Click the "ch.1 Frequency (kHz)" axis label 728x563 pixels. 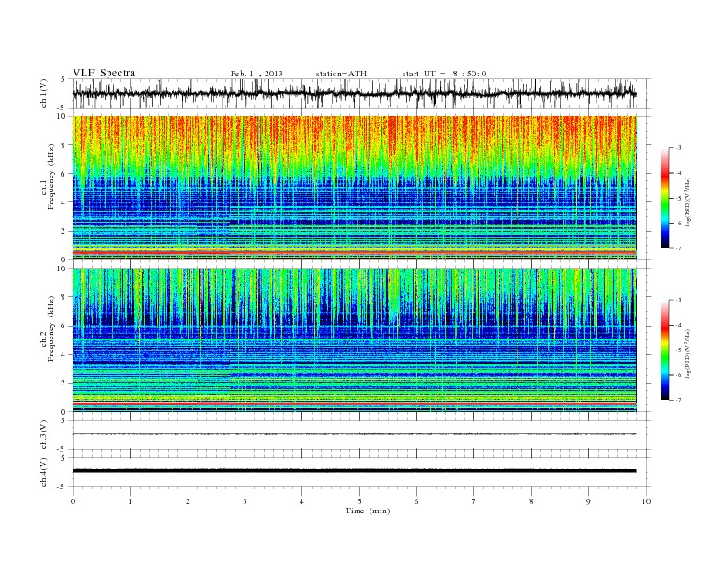(48, 177)
